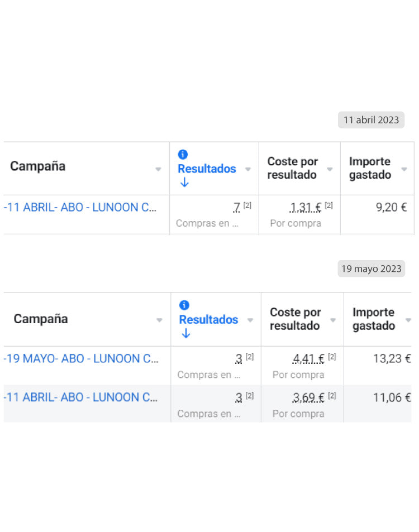Open the -19 MAYO- ABO - LUNOON campaign link

(x=81, y=358)
